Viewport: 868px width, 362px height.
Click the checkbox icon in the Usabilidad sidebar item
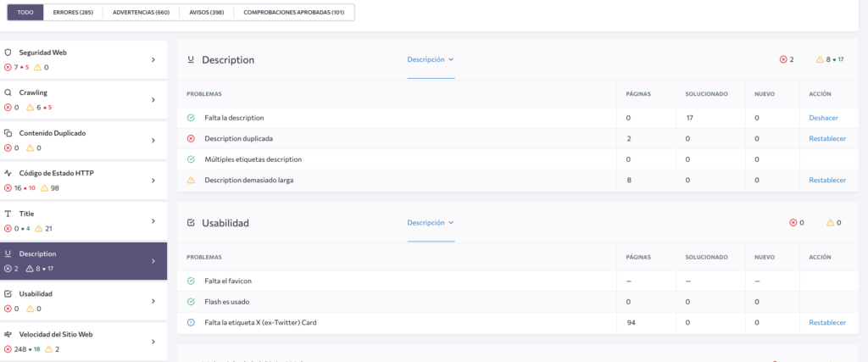click(x=8, y=294)
